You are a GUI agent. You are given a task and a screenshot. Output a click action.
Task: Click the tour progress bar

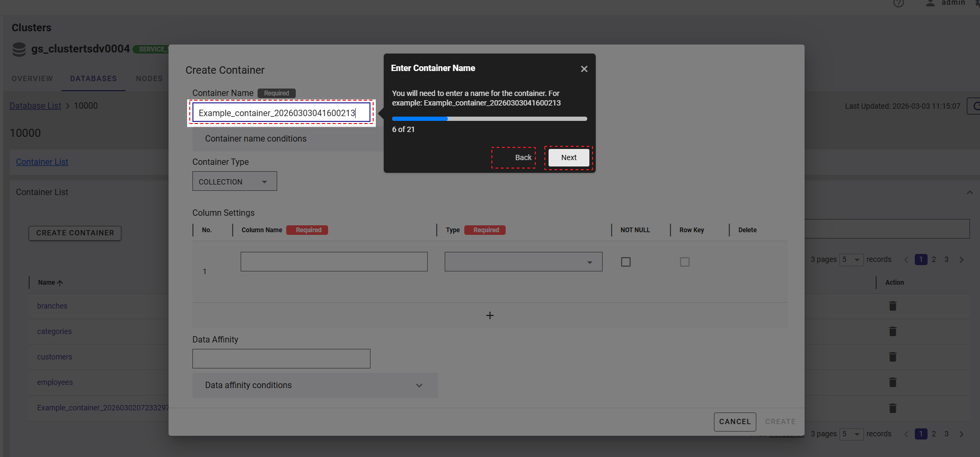(x=489, y=119)
